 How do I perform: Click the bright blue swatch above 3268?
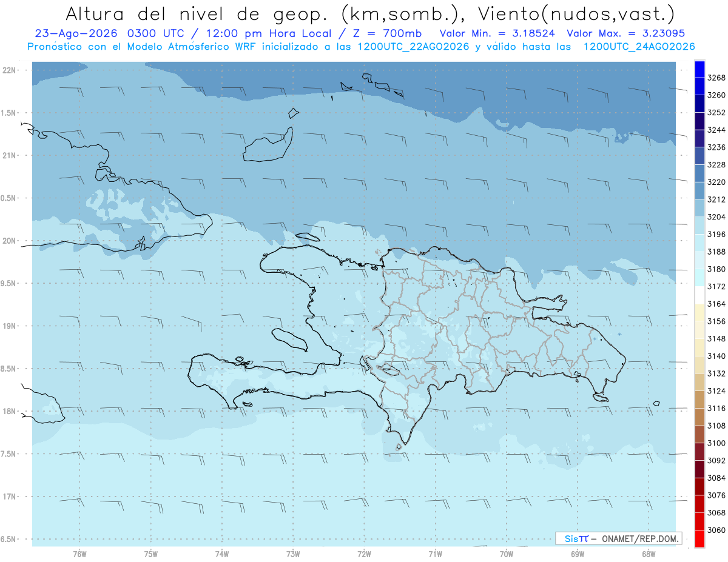click(x=699, y=69)
